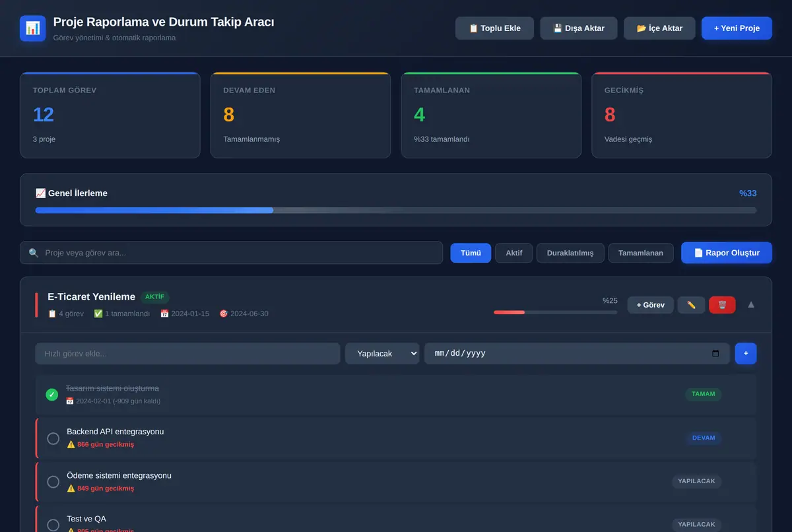The width and height of the screenshot is (792, 532).
Task: Click YAPILACAK badge on Ödeme sistemi entegrasyonu
Action: tap(697, 481)
